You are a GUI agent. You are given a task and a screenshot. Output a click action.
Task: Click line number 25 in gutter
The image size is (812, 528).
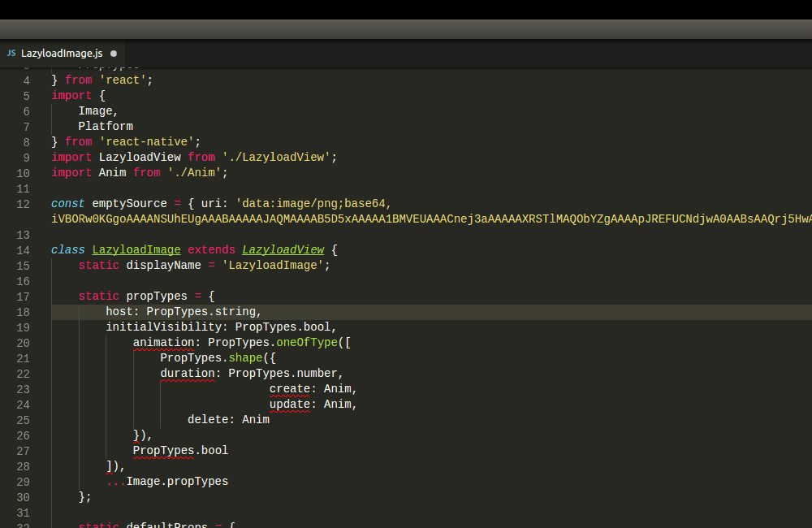pyautogui.click(x=24, y=420)
